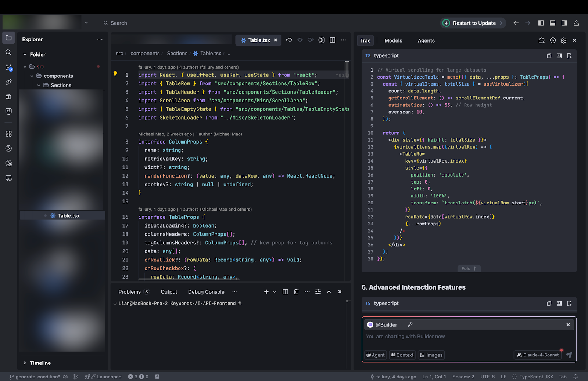Viewport: 588px width, 381px height.
Task: Open the Extensions view icon
Action: pos(8,134)
